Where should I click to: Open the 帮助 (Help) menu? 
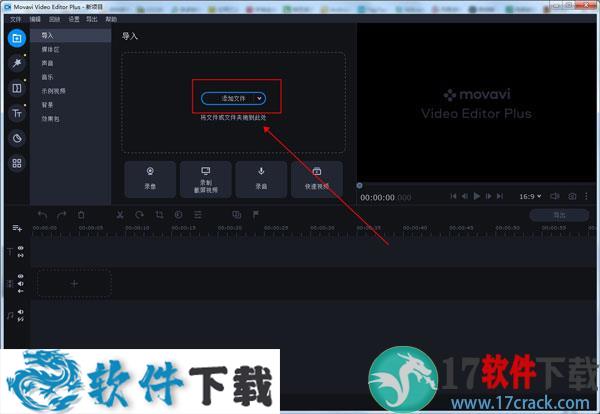coord(111,19)
